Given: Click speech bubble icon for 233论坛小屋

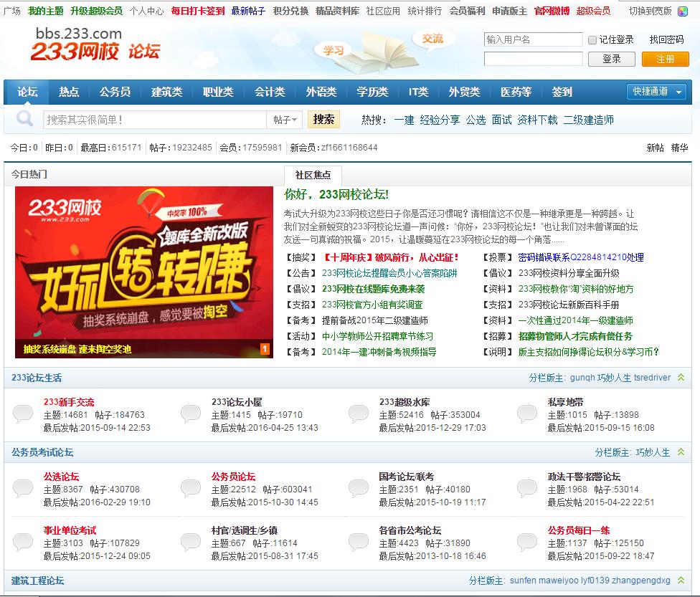Looking at the screenshot, I should [x=191, y=414].
